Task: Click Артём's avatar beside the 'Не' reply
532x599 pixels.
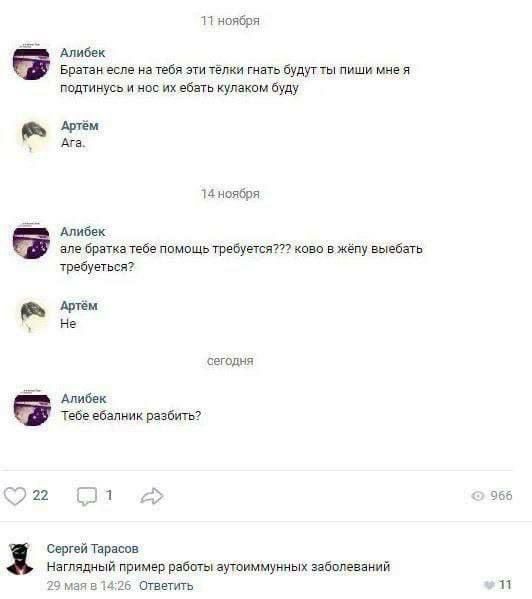Action: click(x=33, y=317)
